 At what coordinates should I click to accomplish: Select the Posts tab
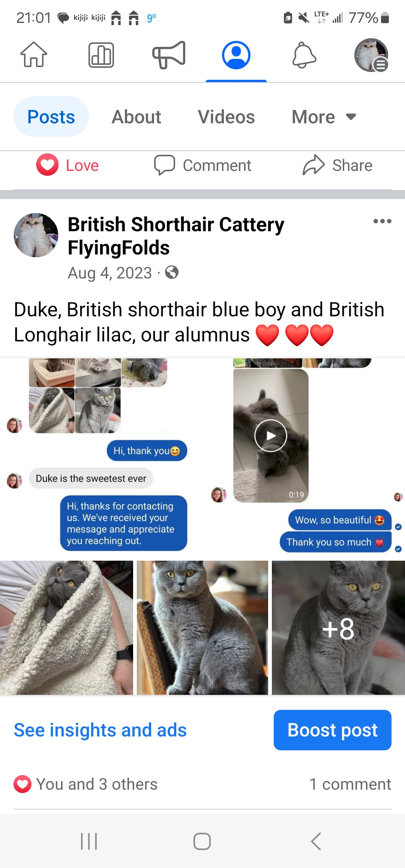pos(51,117)
